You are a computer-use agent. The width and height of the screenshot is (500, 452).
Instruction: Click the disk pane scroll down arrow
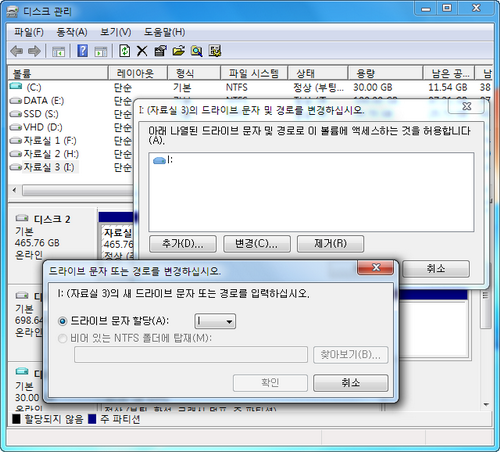tap(486, 405)
